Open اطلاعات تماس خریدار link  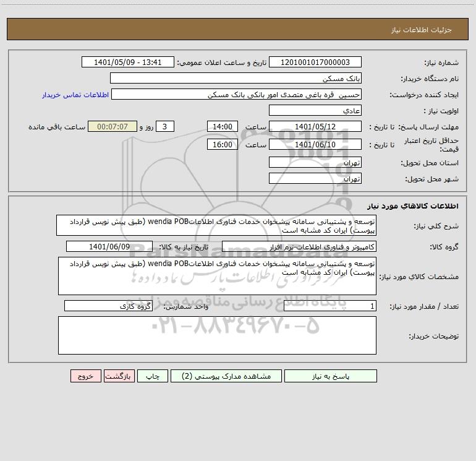(75, 95)
